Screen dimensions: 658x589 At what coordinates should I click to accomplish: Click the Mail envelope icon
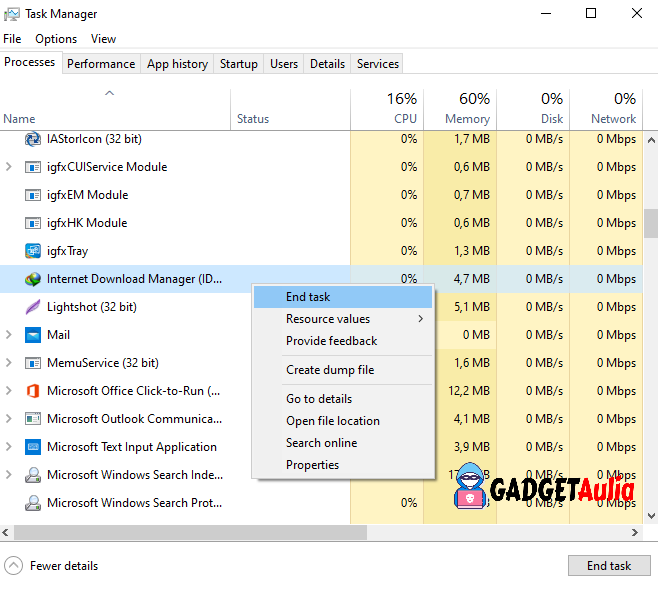pyautogui.click(x=33, y=335)
